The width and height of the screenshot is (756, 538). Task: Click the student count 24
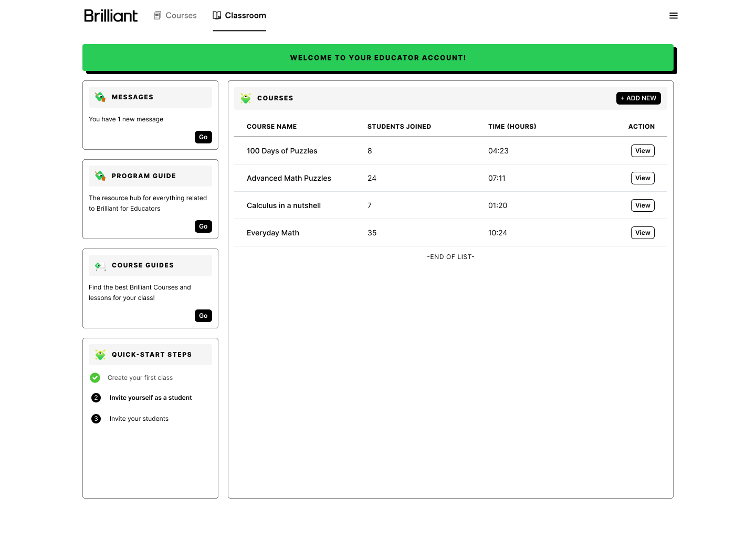pos(372,178)
